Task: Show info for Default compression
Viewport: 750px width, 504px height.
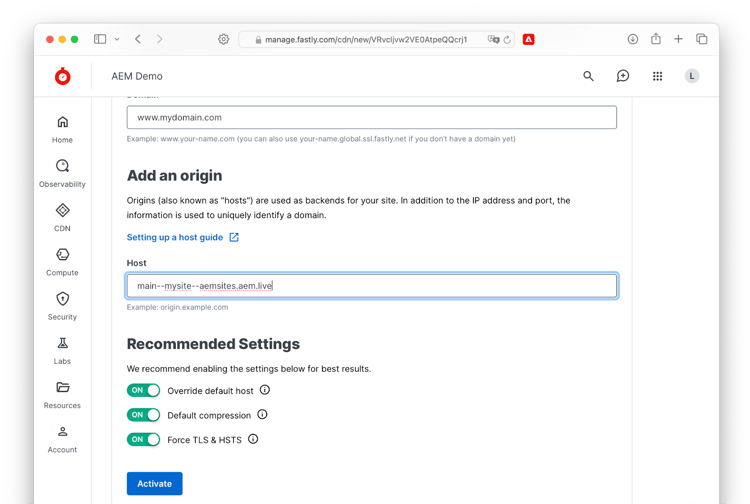Action: (262, 415)
